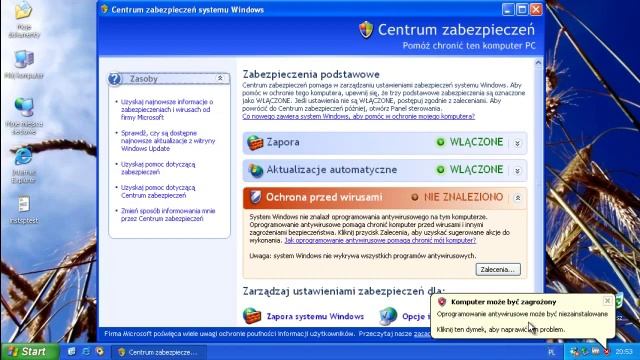Image resolution: width=640 pixels, height=360 pixels.
Task: Click the Zapora firewall icon in the status row
Action: click(x=255, y=142)
